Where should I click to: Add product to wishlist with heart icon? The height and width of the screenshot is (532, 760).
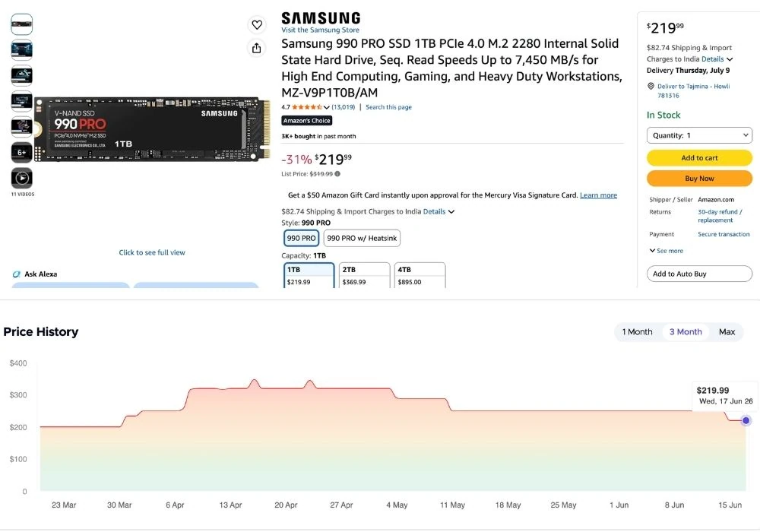point(257,24)
